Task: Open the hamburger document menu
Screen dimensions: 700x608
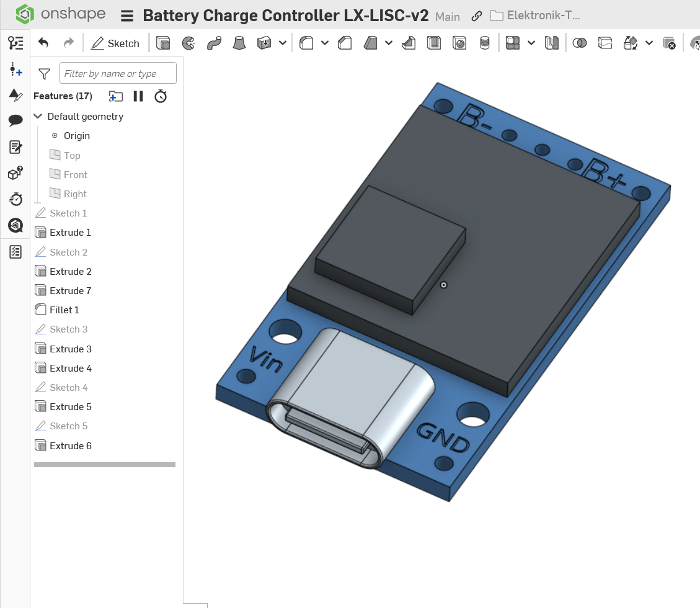Action: [x=127, y=16]
